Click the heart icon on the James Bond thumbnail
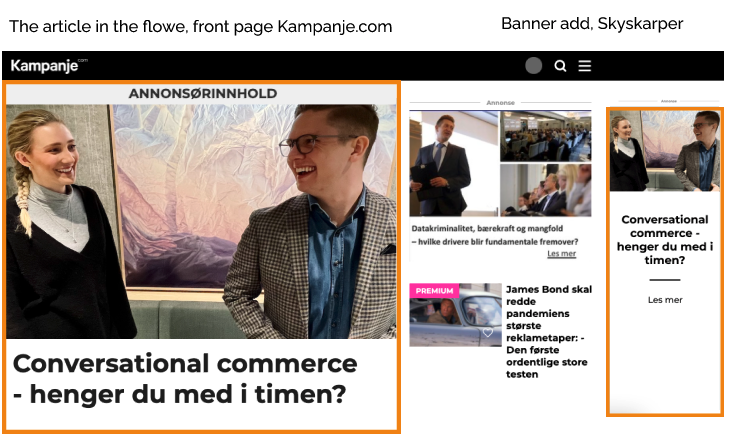This screenshot has width=729, height=435. pyautogui.click(x=488, y=333)
